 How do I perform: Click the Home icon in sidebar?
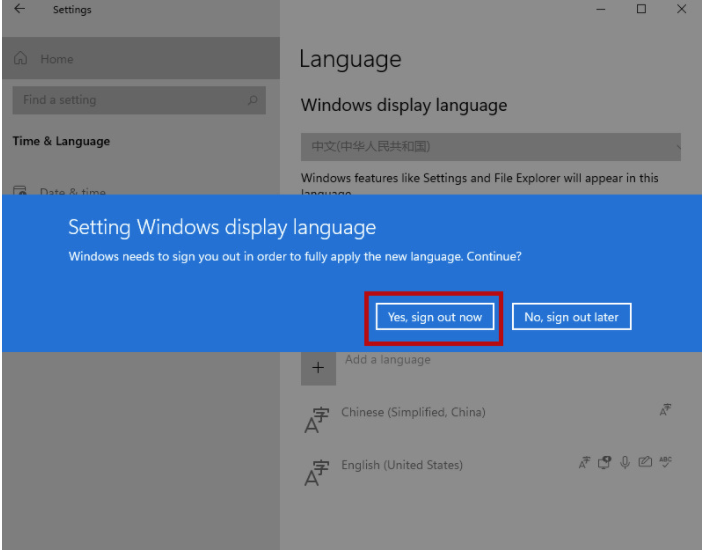click(21, 60)
